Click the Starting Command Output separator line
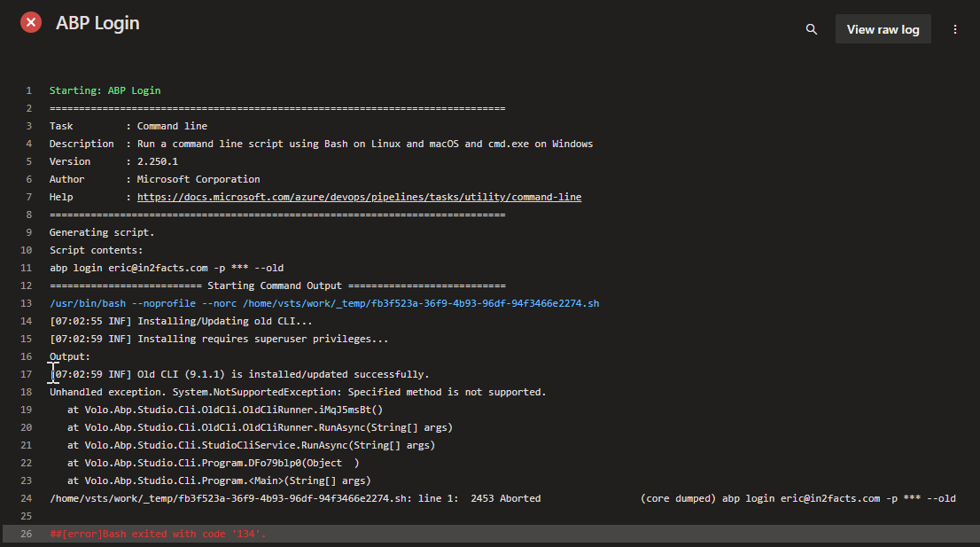The image size is (980, 547). point(277,285)
